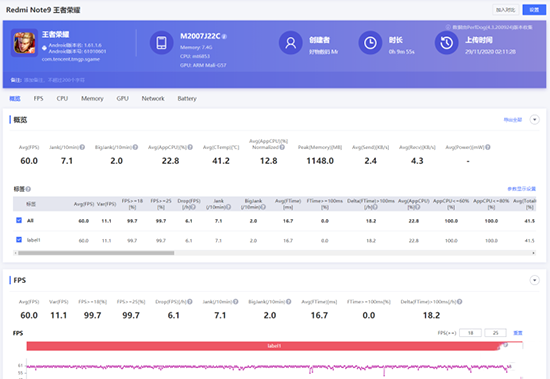
Task: Click the upload time 29/11/2020 02:11:28
Action: [490, 52]
